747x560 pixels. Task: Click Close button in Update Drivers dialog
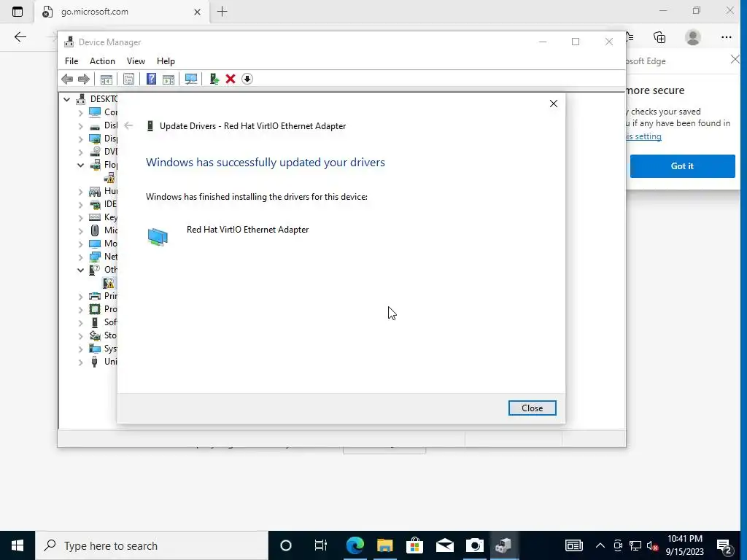coord(532,408)
